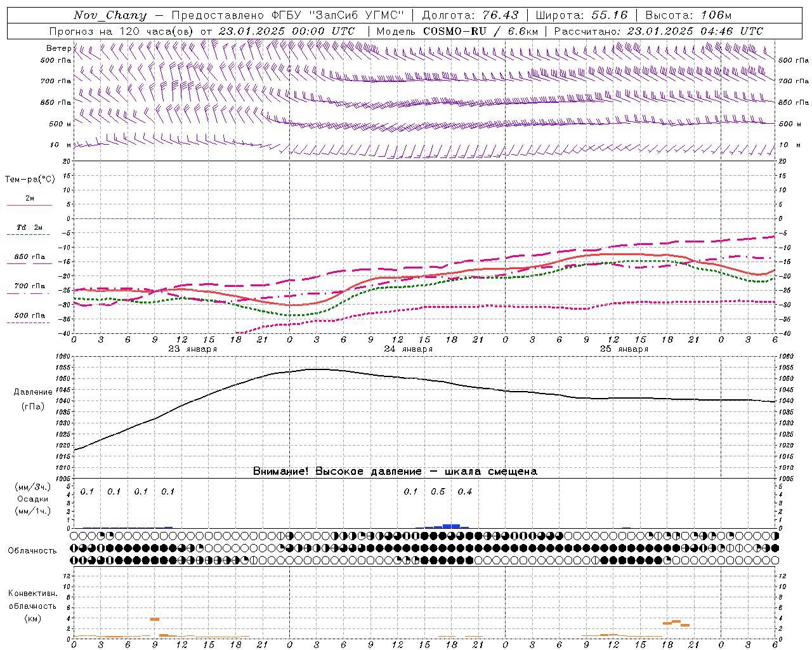Screen dimensions: 812x650
Task: Click the '23 января' date label
Action: point(193,349)
